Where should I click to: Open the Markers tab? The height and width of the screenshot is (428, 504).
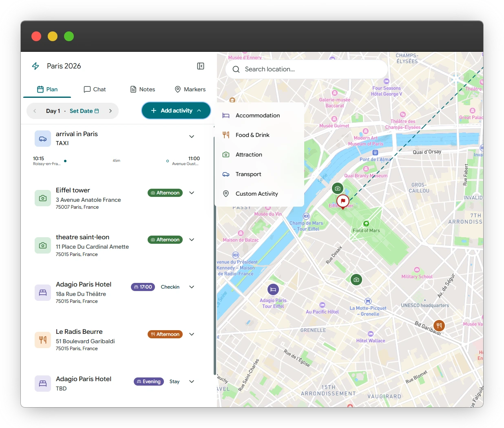pyautogui.click(x=190, y=89)
